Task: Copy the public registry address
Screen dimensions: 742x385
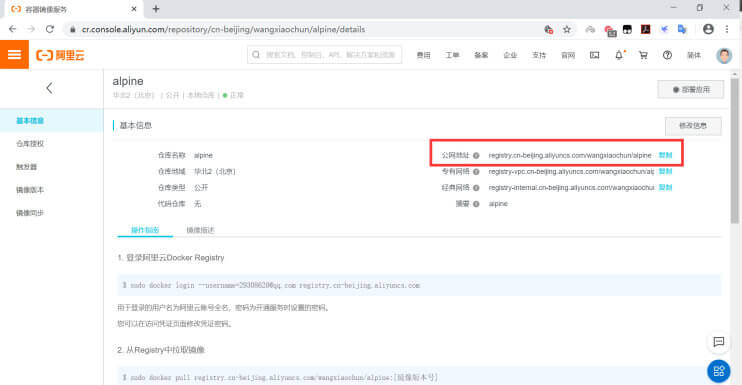Action: 665,155
